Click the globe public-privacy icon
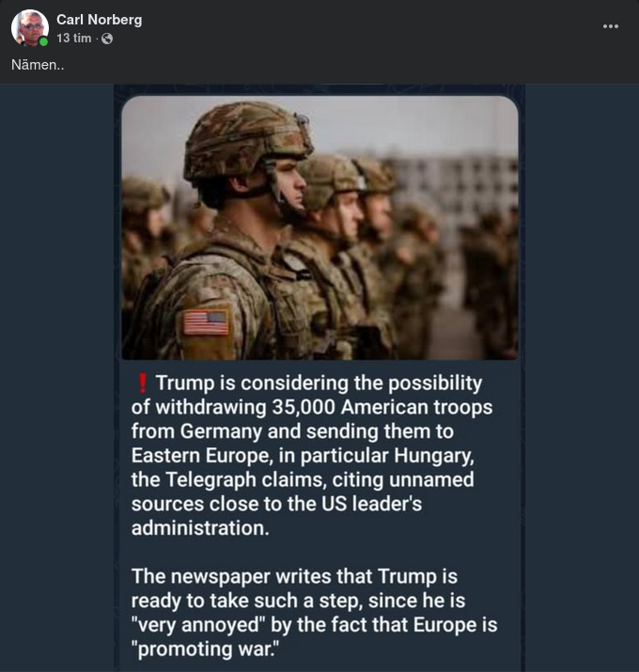Viewport: 639px width, 672px height. point(107,39)
